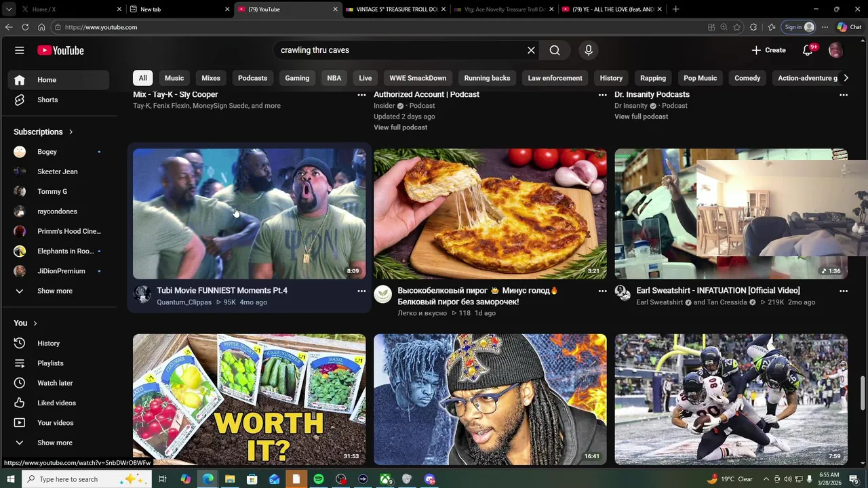Open File Explorer from the taskbar
868x488 pixels.
coord(230,479)
